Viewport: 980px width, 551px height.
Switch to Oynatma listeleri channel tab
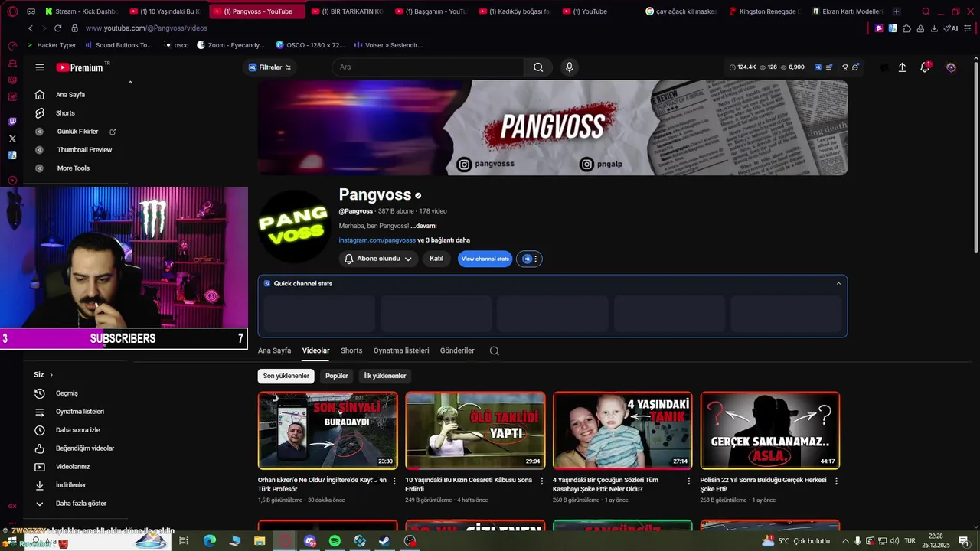pyautogui.click(x=401, y=350)
